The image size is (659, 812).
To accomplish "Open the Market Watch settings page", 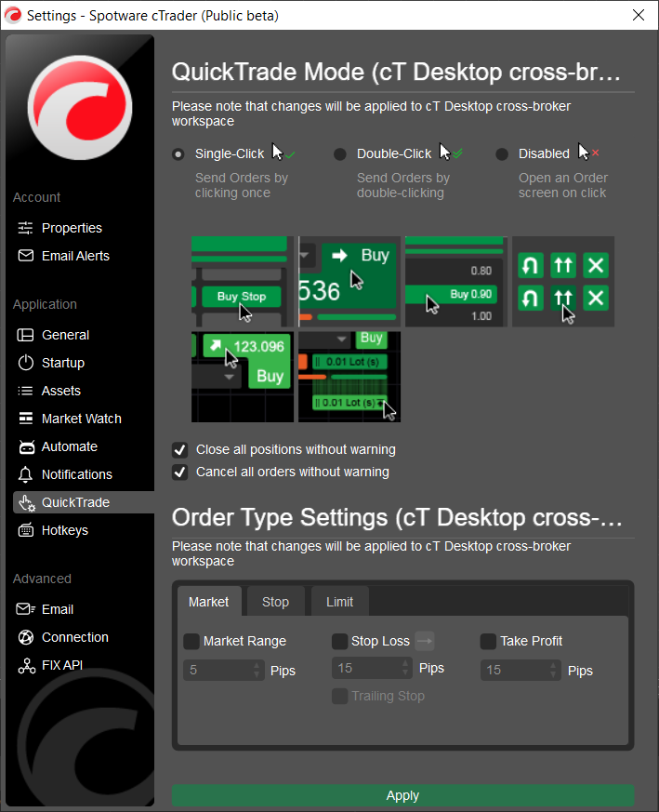I will tap(82, 419).
